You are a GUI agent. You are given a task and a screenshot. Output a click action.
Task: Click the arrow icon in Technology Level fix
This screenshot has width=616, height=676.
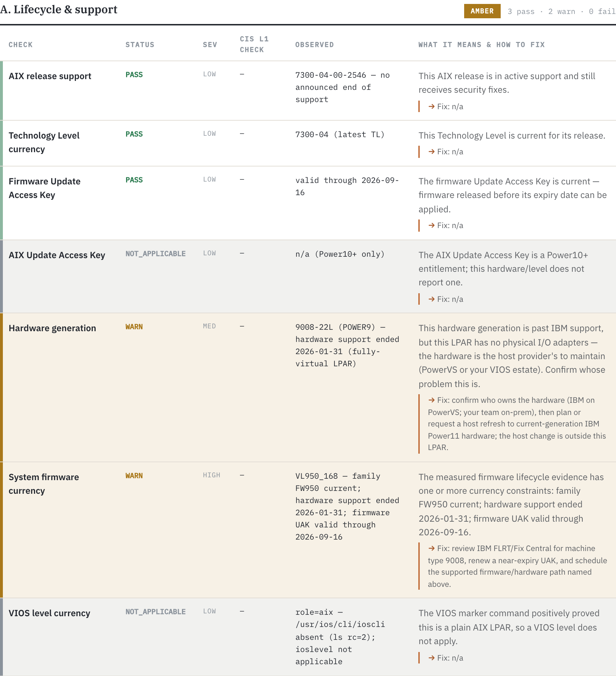coord(432,151)
